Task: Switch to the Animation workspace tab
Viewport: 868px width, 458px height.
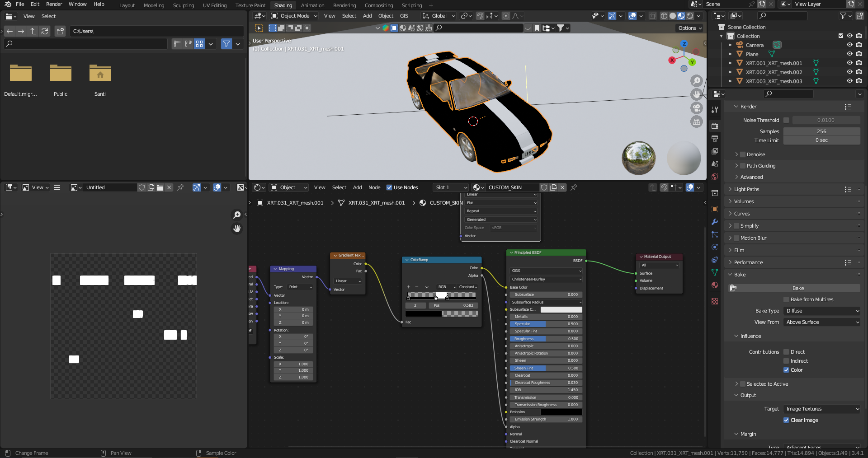Action: click(x=312, y=5)
